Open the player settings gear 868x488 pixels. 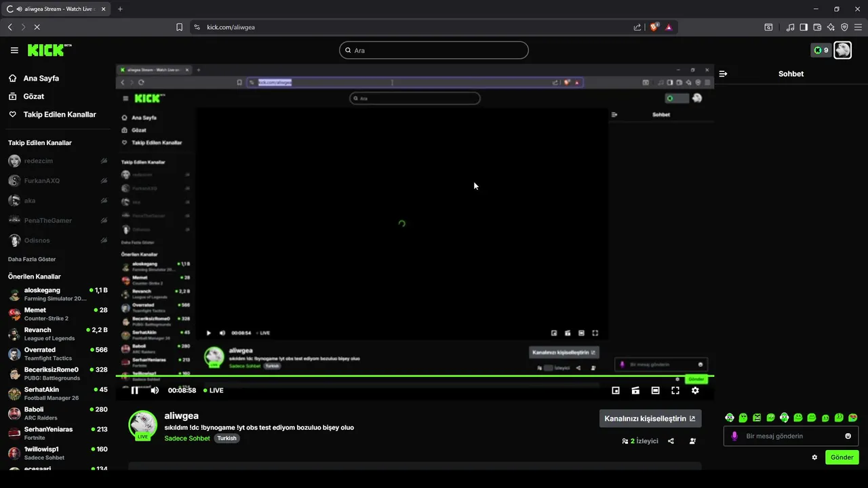pyautogui.click(x=695, y=390)
